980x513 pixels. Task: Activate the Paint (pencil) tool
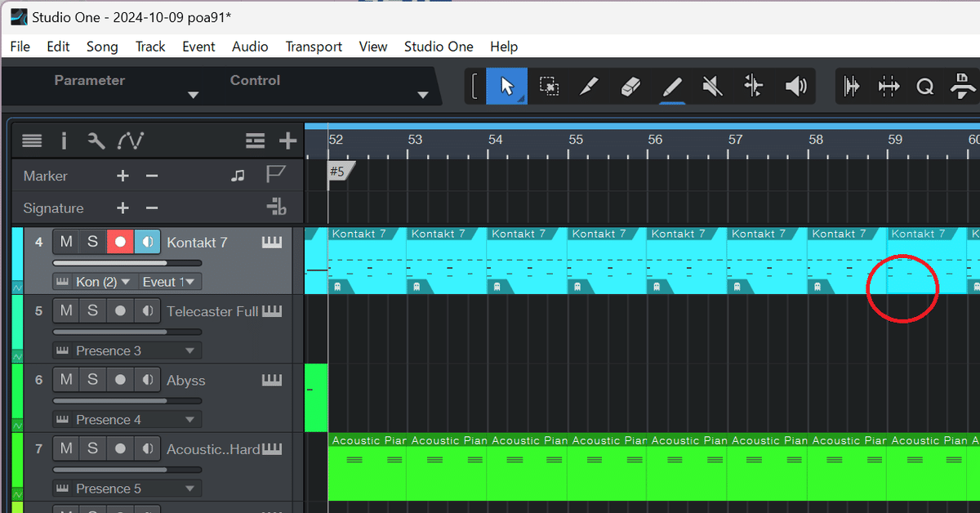(671, 86)
